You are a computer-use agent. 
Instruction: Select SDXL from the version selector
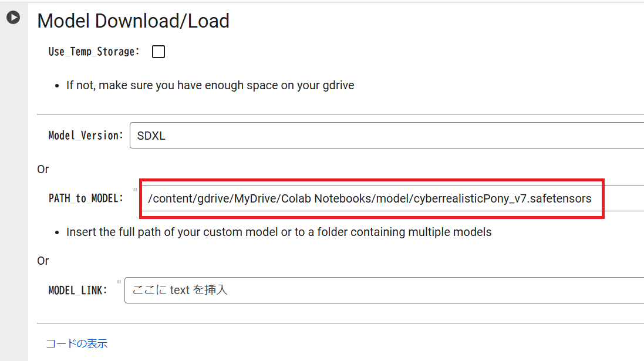tap(382, 135)
